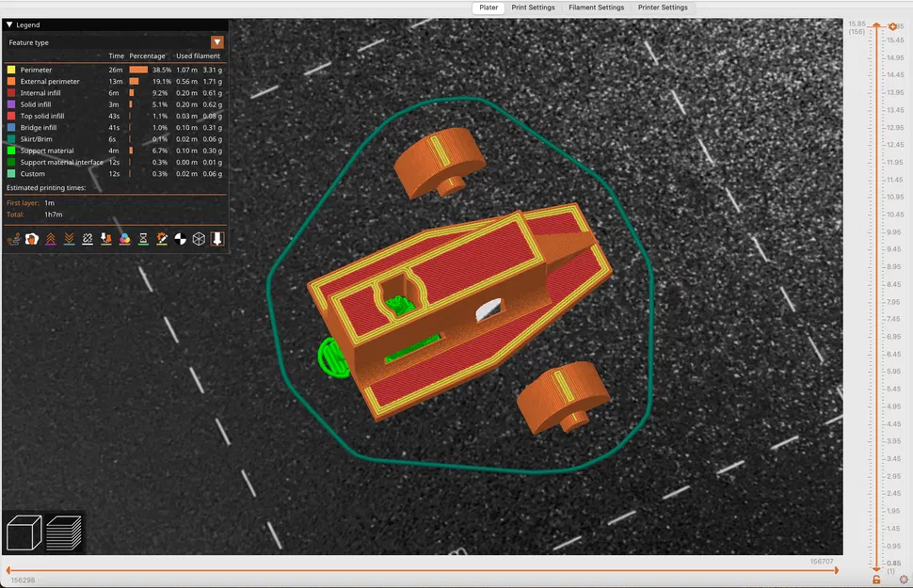
Task: Hide External perimeter feature in legend
Action: pyautogui.click(x=115, y=82)
